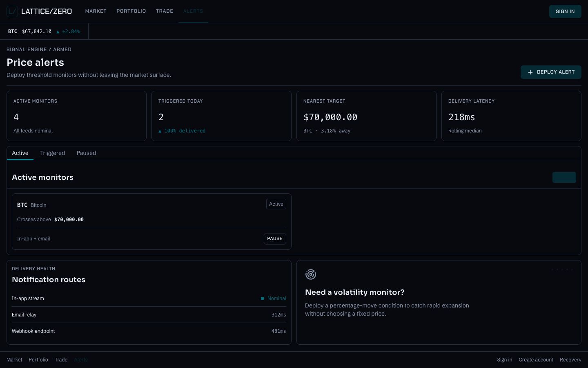The height and width of the screenshot is (368, 588).
Task: Switch to the Paused tab
Action: [87, 153]
